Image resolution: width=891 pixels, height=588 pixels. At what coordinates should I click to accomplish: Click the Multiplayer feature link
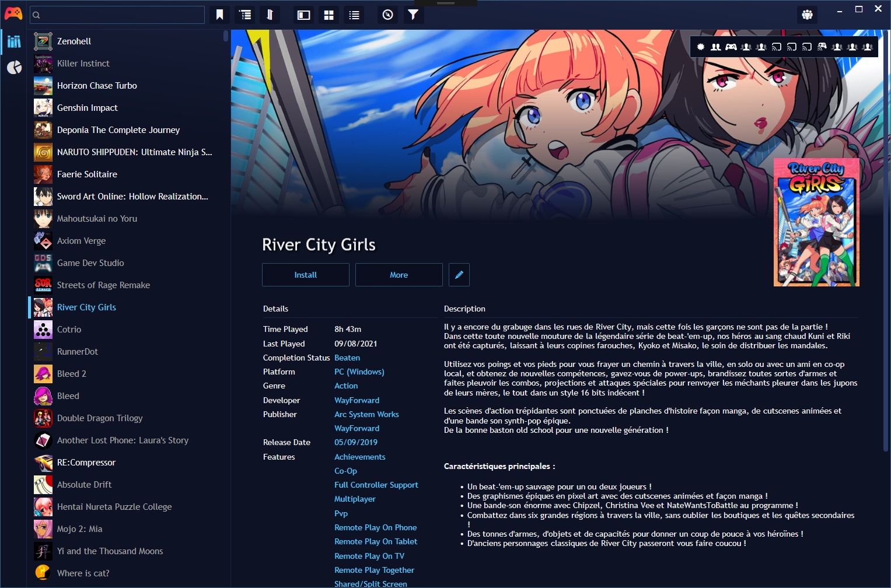click(x=355, y=499)
